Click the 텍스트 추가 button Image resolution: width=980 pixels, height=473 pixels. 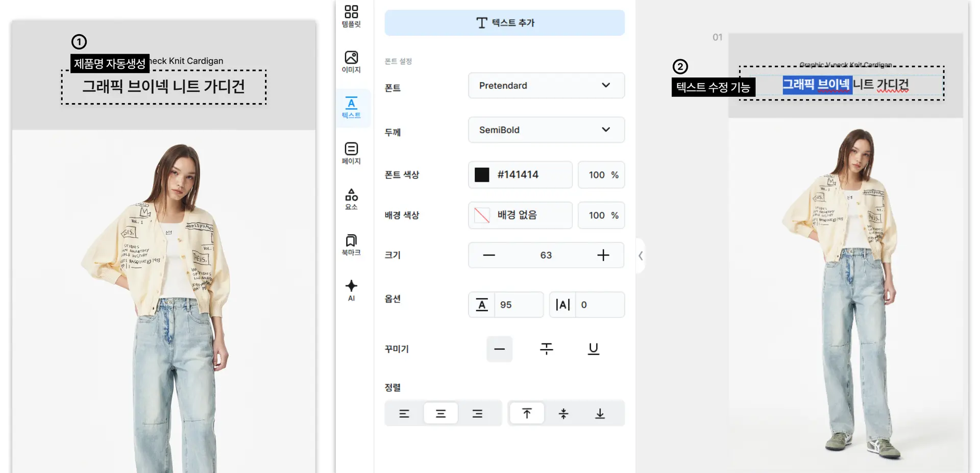(504, 22)
